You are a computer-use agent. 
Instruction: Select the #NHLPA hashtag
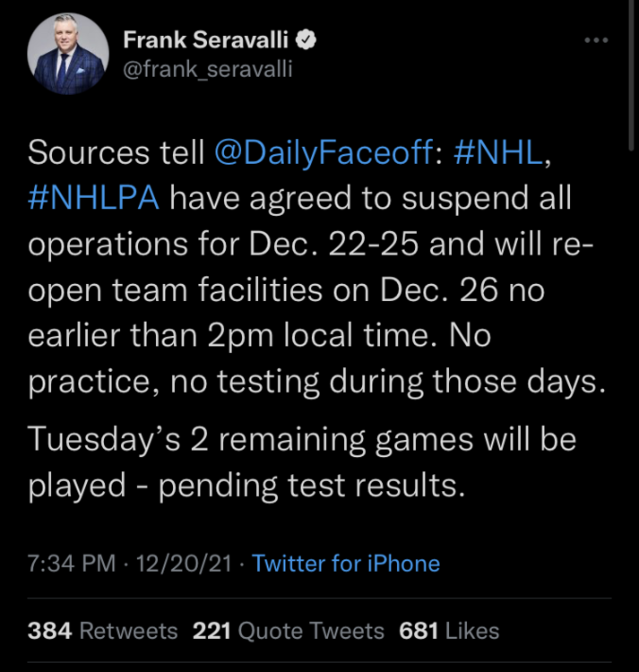tap(93, 198)
